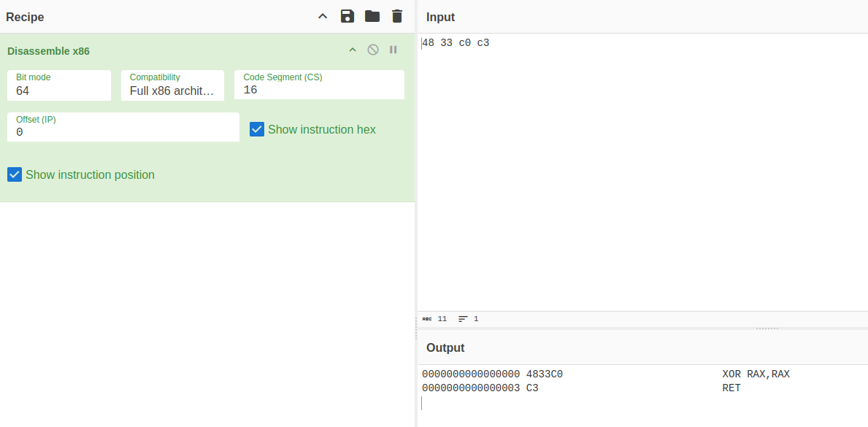The height and width of the screenshot is (427, 868).
Task: Disable the Disassemble x86 operation
Action: (x=373, y=50)
